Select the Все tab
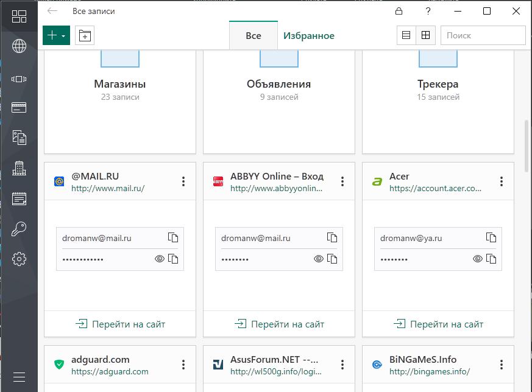 (254, 35)
